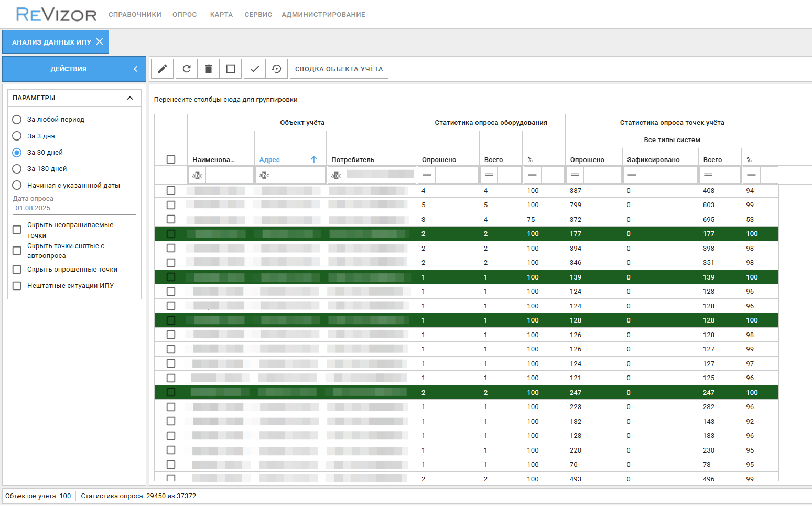The image size is (812, 505).
Task: Enable Нештатные ситуации ИПУ checkbox
Action: [17, 286]
